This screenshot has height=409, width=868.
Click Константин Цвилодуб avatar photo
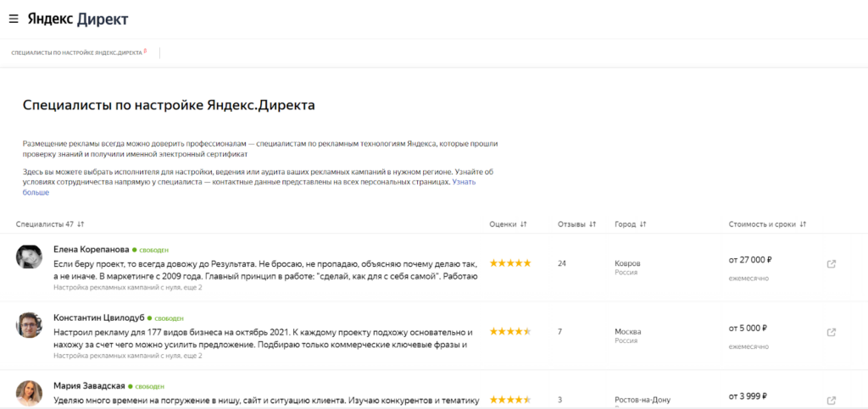(x=30, y=325)
